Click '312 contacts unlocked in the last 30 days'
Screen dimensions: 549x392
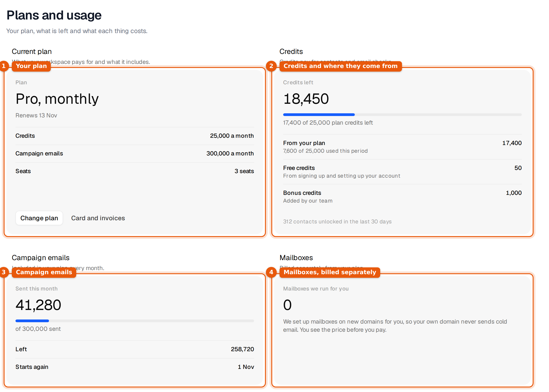coord(337,222)
